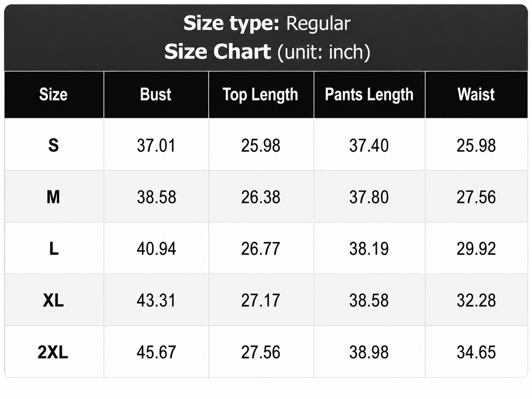The width and height of the screenshot is (532, 399).
Task: Select the Top Length column header
Action: click(260, 95)
